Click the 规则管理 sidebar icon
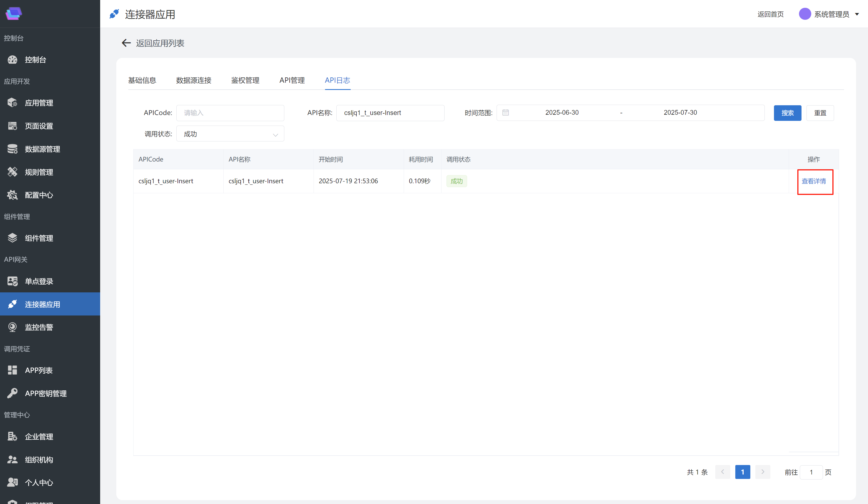Viewport: 868px width, 504px height. click(13, 172)
